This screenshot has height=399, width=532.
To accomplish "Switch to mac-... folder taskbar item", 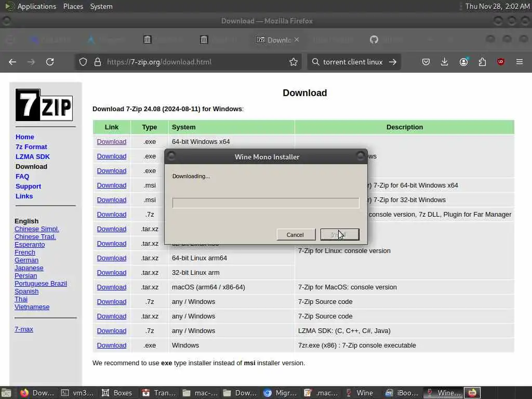I will point(200,393).
